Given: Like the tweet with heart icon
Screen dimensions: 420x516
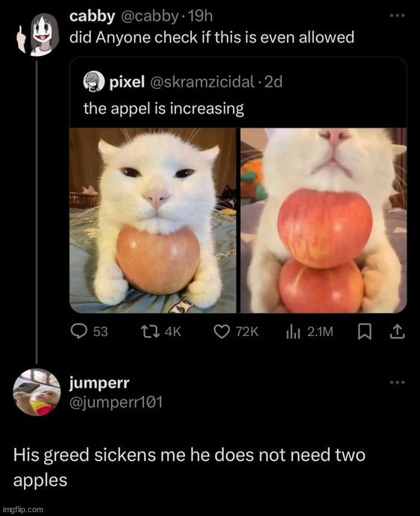Looking at the screenshot, I should coord(222,332).
